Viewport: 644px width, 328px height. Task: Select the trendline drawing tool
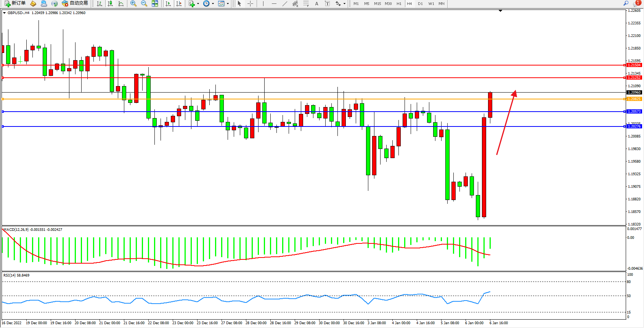pos(284,3)
